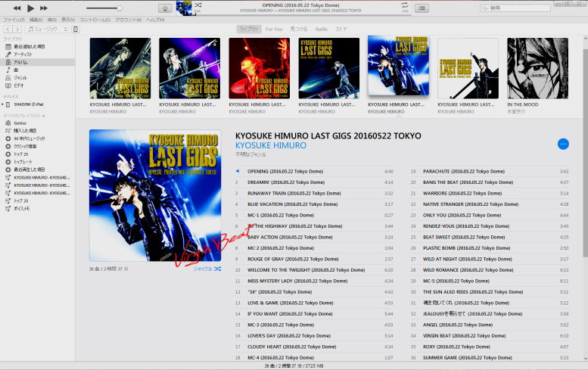
Task: Switch to the ストア tab
Action: [341, 30]
